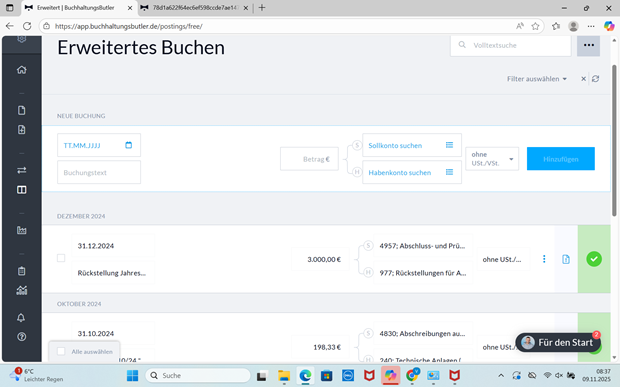
Task: Open the Für den Start chat widget
Action: (x=558, y=342)
